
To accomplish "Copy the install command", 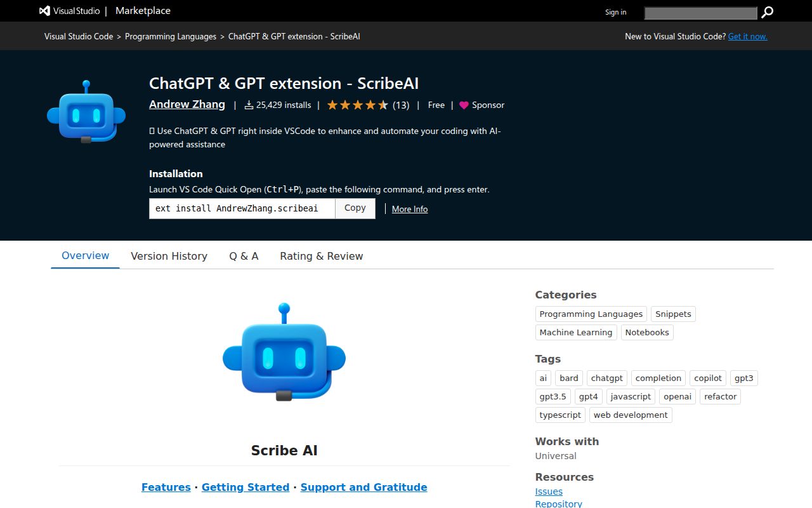I will (x=355, y=208).
